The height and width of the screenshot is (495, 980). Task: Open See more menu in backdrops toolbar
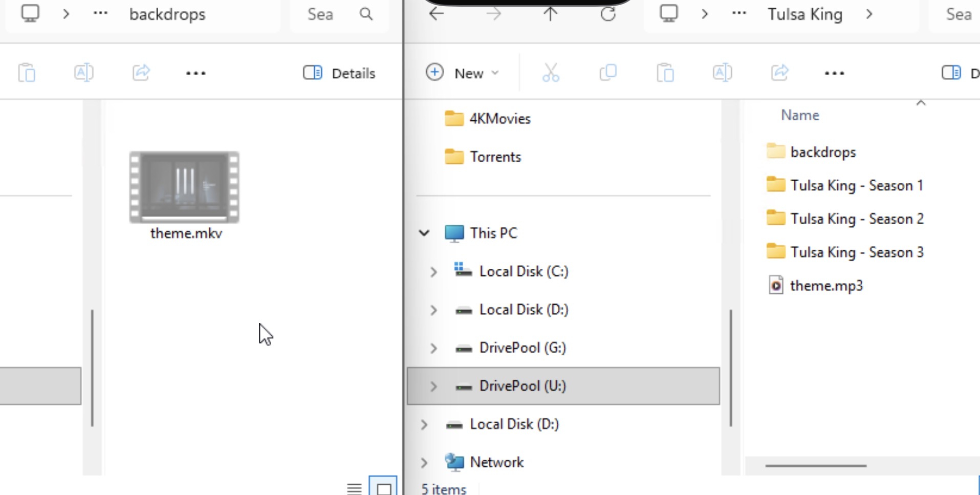coord(196,73)
